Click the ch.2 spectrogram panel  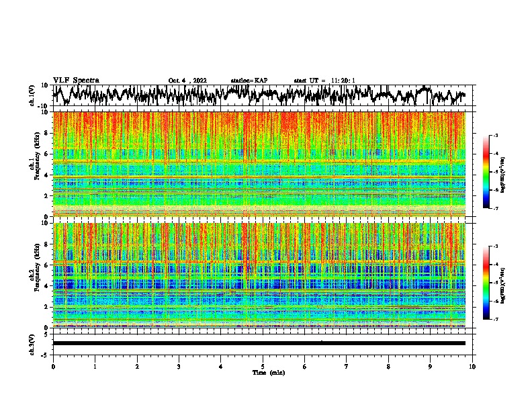259,275
